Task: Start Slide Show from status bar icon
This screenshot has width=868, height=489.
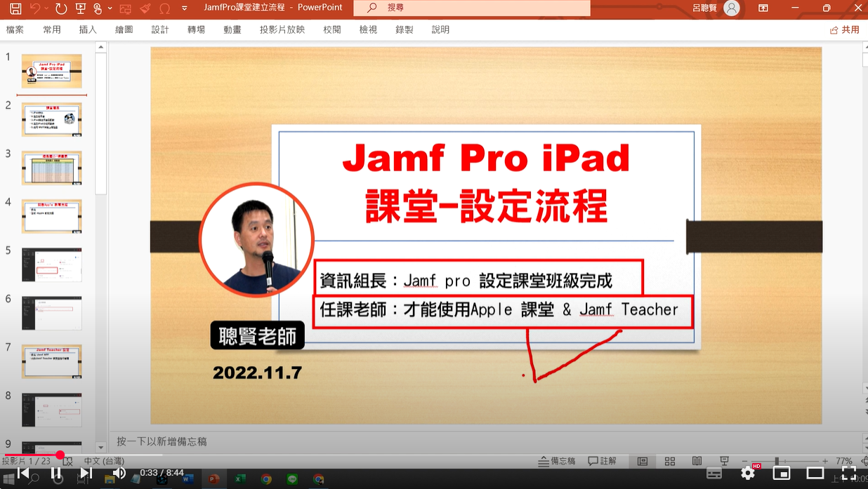Action: 724,461
